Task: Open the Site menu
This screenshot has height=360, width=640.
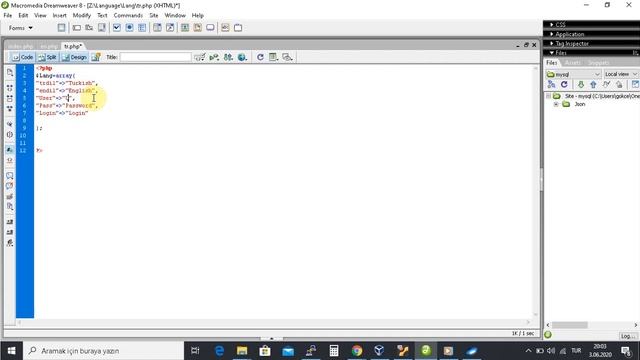Action: pos(154,16)
